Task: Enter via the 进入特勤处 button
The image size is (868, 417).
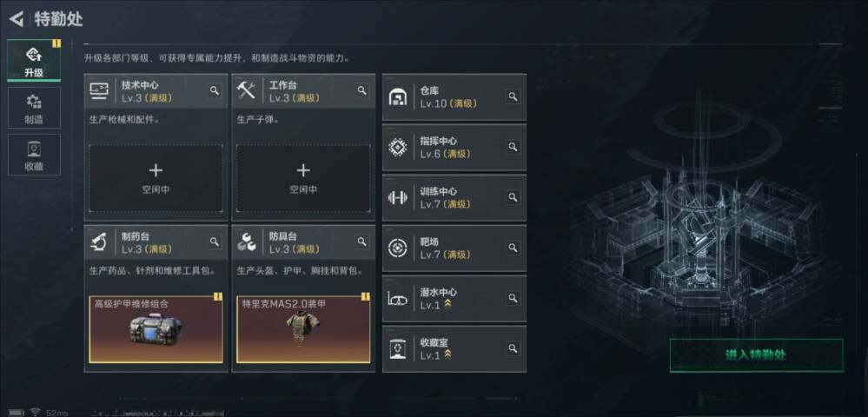Action: click(x=756, y=355)
